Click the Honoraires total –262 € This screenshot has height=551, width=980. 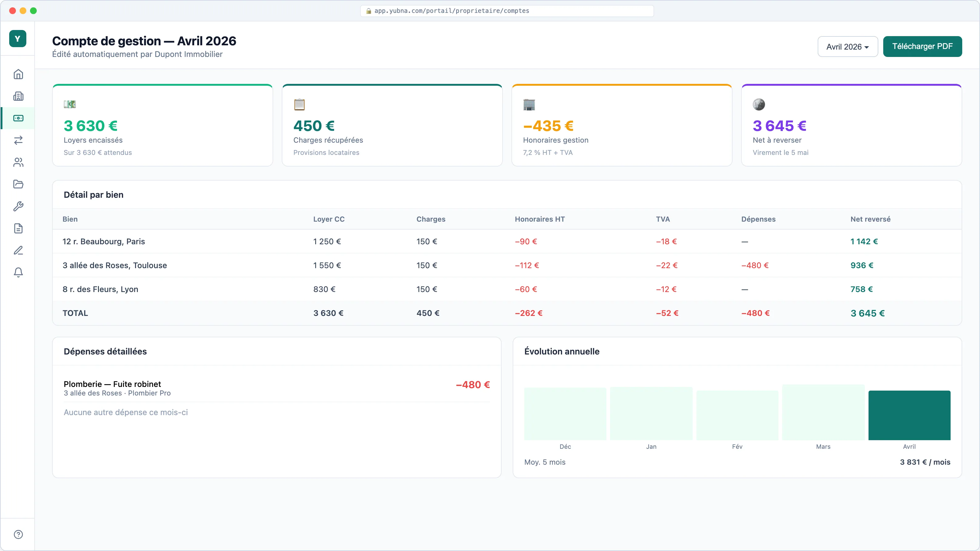[x=528, y=313]
